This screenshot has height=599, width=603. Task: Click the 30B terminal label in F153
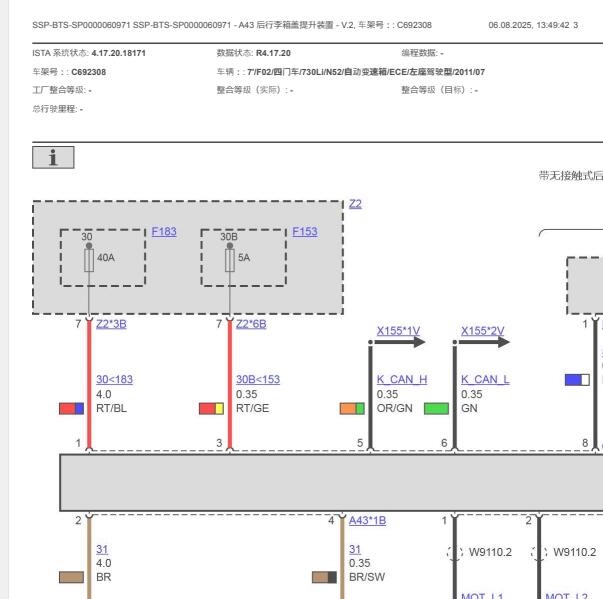coord(229,237)
